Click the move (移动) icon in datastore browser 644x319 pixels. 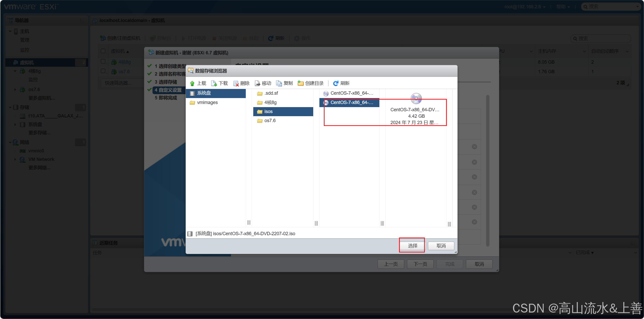coord(257,83)
